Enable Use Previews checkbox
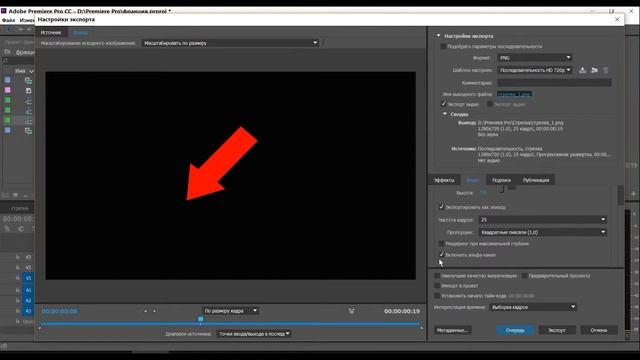Image resolution: width=640 pixels, height=360 pixels. coord(524,276)
